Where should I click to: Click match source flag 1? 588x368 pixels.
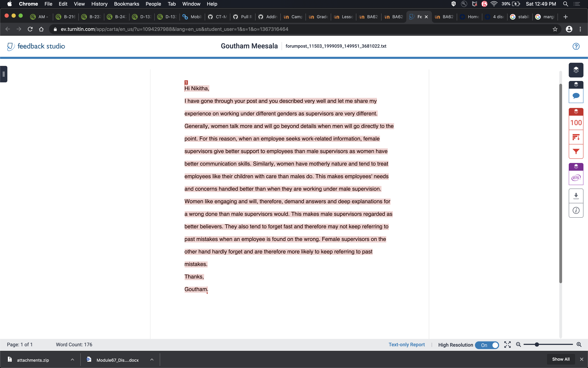point(186,83)
